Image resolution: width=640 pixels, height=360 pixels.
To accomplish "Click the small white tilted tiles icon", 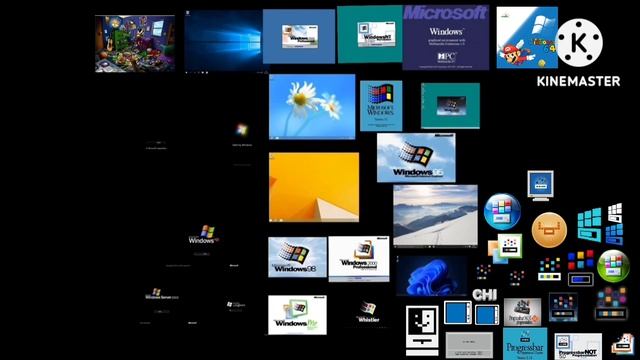I will [615, 212].
